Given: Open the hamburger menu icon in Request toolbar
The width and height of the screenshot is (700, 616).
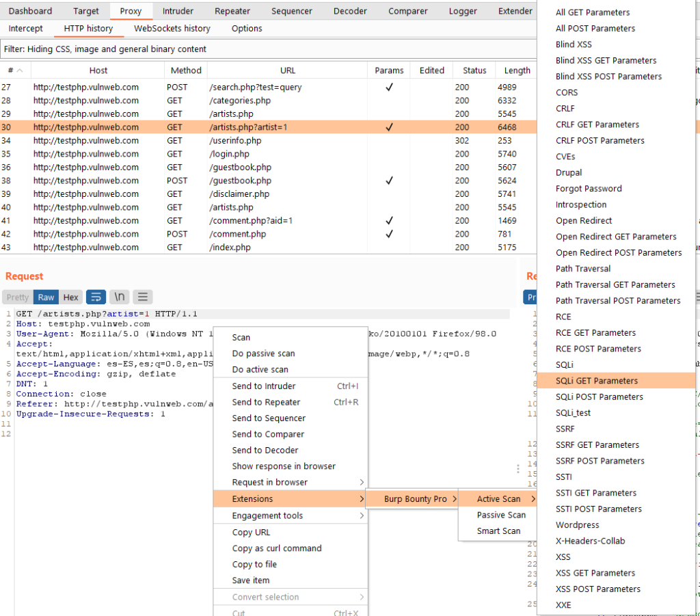Looking at the screenshot, I should coord(142,297).
